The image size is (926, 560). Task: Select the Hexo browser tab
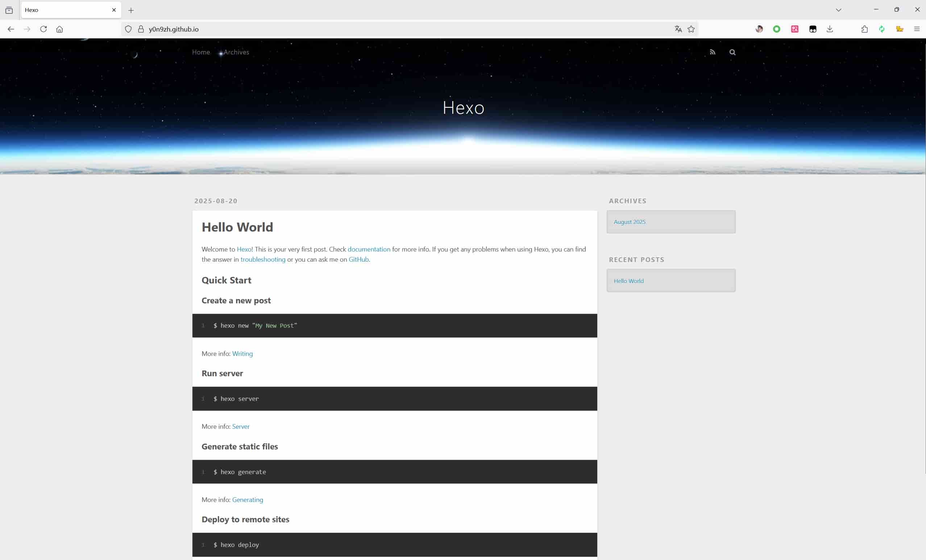click(71, 10)
